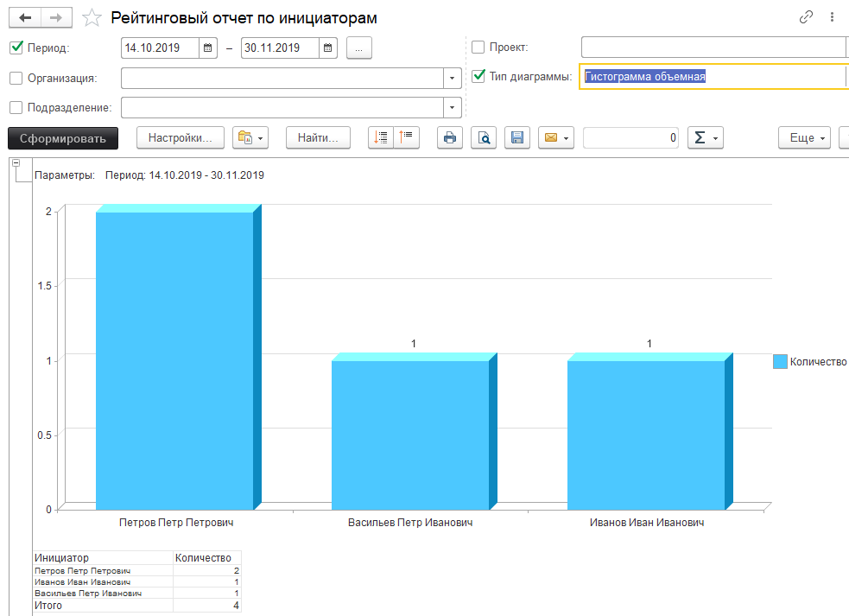Add report to favorites with star icon

point(92,18)
